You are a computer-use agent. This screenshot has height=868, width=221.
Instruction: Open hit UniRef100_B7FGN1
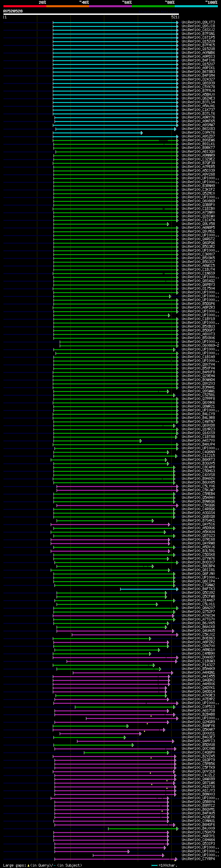pos(198,34)
